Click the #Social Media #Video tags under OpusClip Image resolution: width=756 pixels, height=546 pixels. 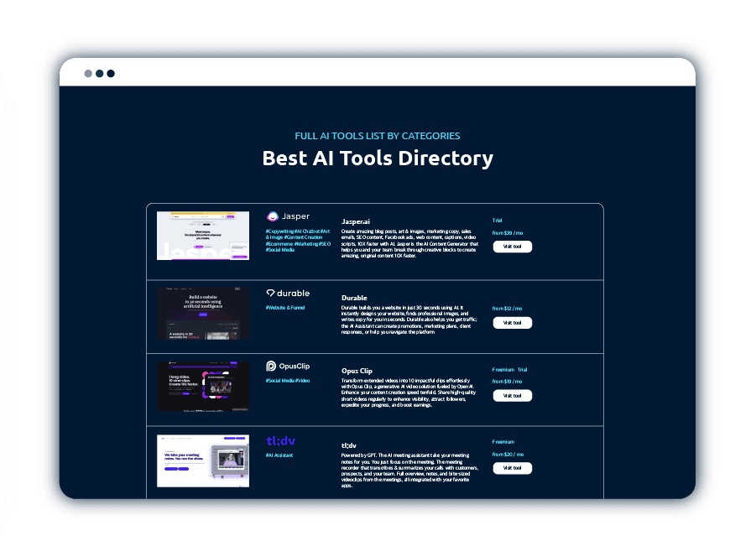(287, 381)
